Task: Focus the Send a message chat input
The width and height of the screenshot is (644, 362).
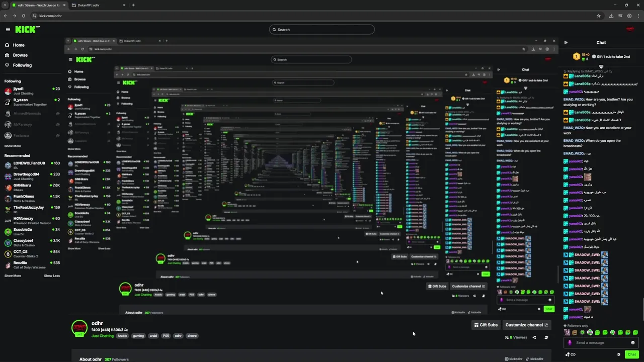Action: [x=601, y=342]
